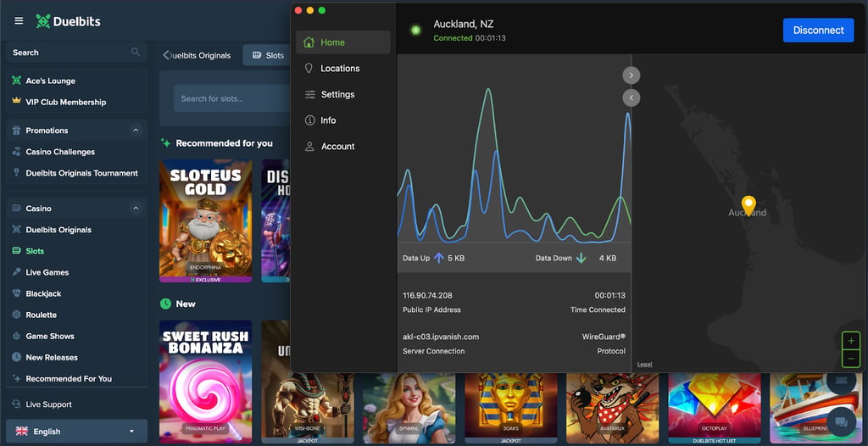Focus the Duelbits sidebar Search field
Image resolution: width=868 pixels, height=446 pixels.
76,52
